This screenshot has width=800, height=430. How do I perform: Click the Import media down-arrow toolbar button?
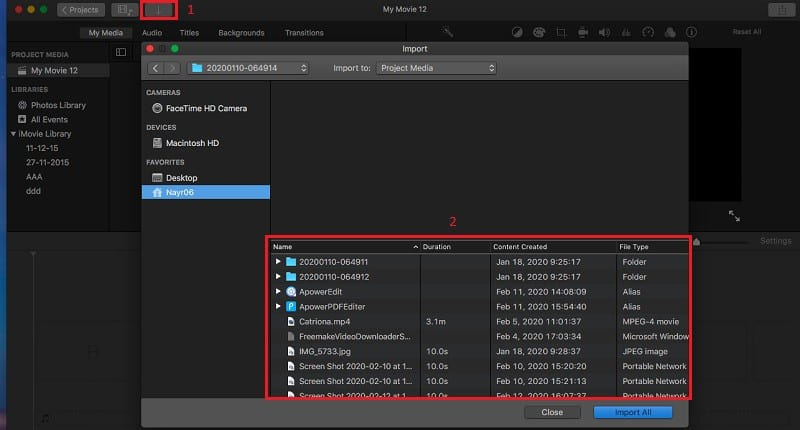(x=159, y=10)
